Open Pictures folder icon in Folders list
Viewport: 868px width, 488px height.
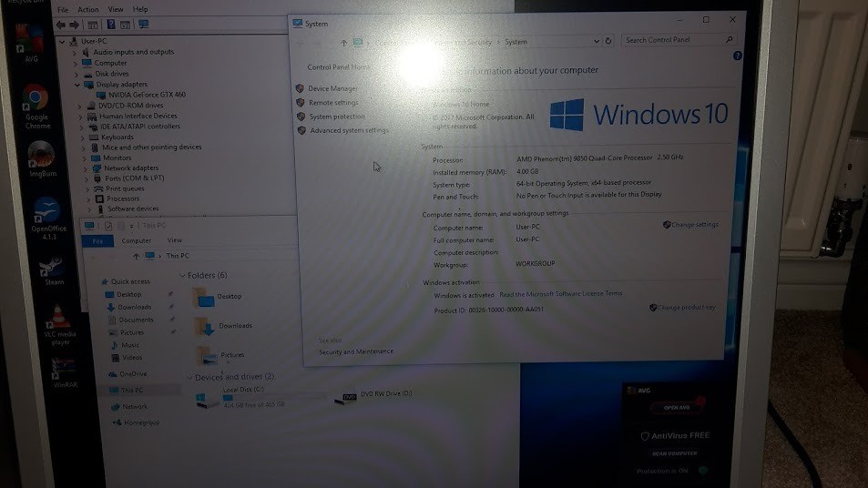(x=209, y=356)
